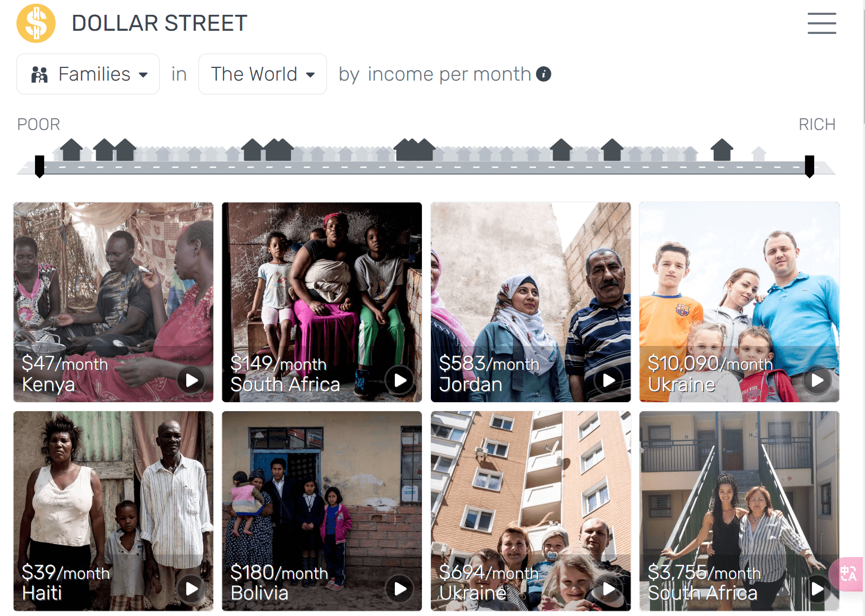Image resolution: width=865 pixels, height=616 pixels.
Task: Click the 'by income per month' text
Action: [x=435, y=74]
